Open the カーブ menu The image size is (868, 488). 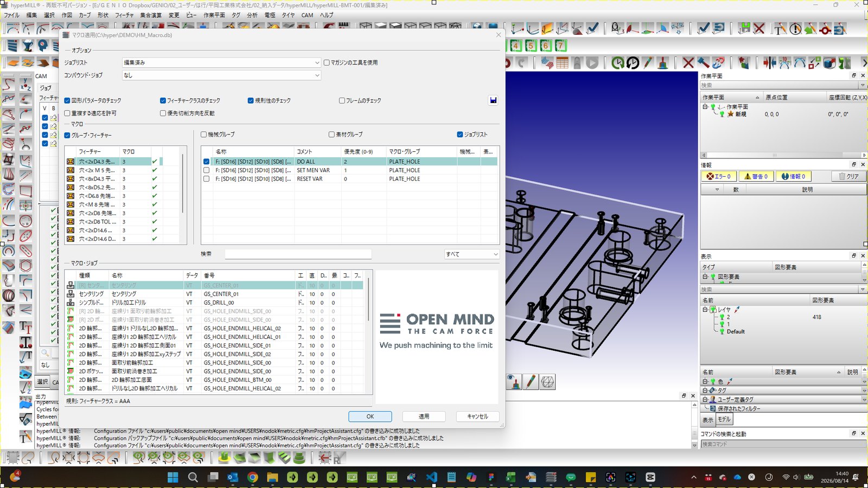[85, 15]
